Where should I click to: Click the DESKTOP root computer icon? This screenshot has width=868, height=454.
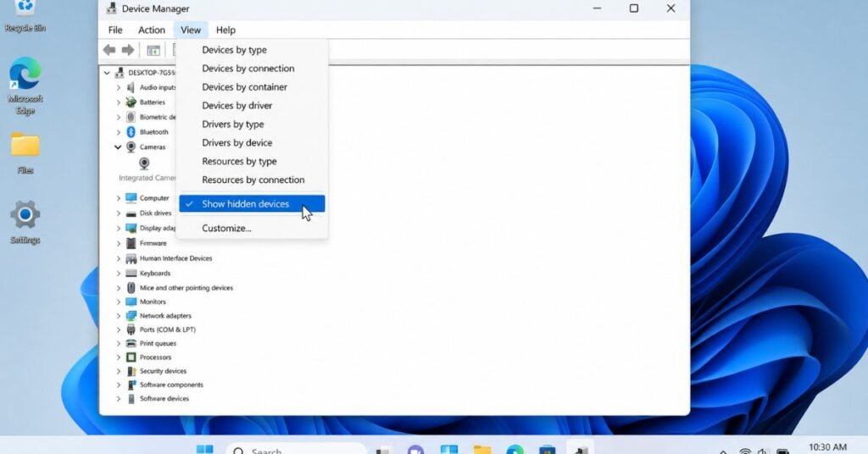click(x=119, y=73)
